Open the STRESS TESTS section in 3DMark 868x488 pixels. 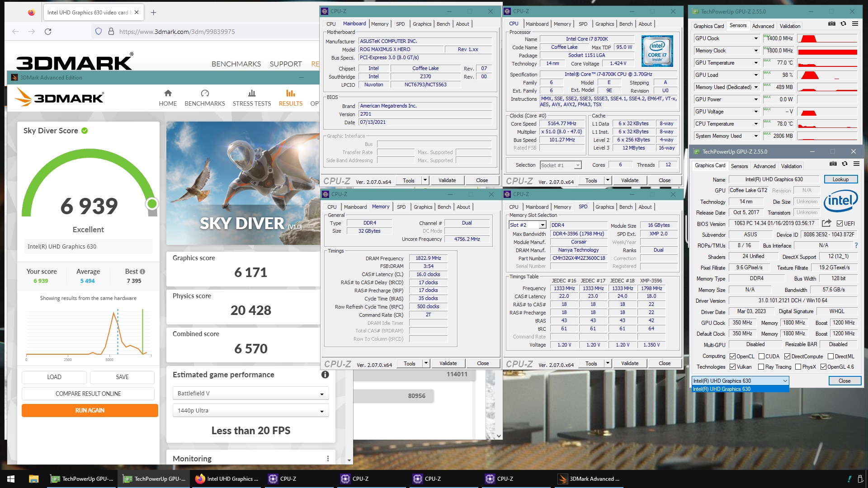point(252,98)
